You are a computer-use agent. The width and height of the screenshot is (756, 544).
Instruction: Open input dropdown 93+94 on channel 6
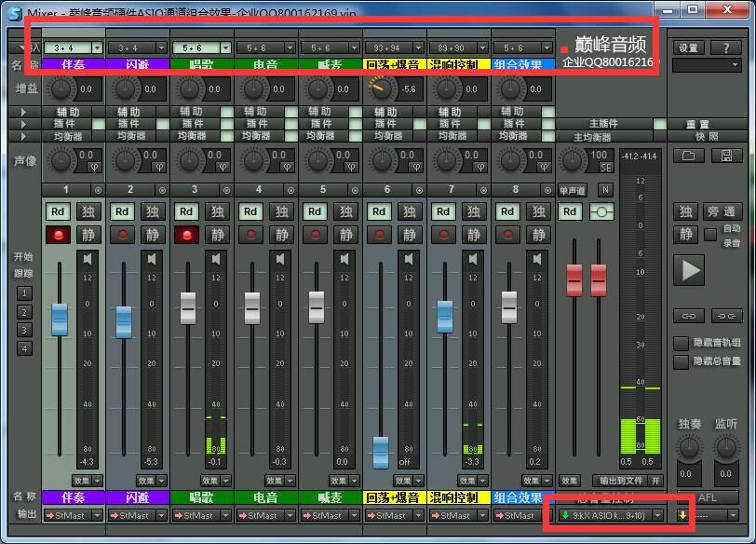[419, 48]
